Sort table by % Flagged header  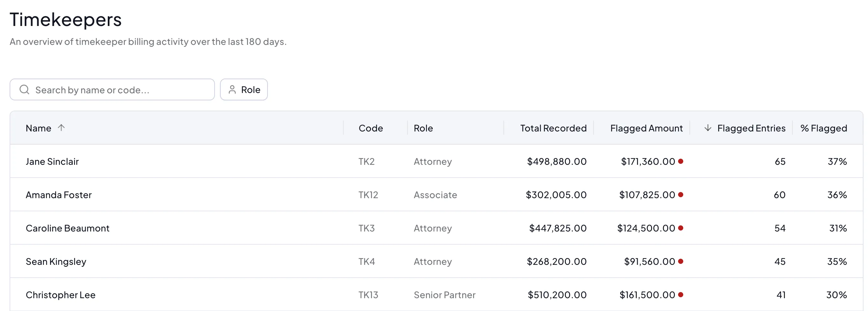tap(823, 128)
